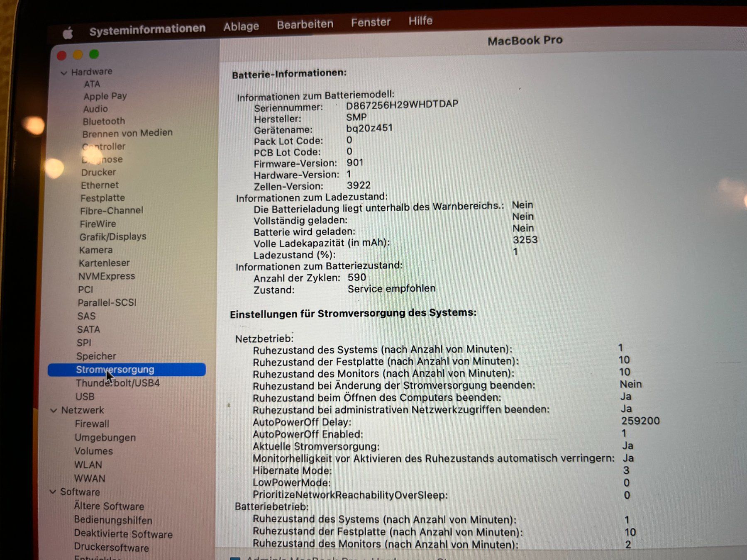Select Firewall under Netzwerk
Viewport: 747px width, 560px height.
(92, 424)
